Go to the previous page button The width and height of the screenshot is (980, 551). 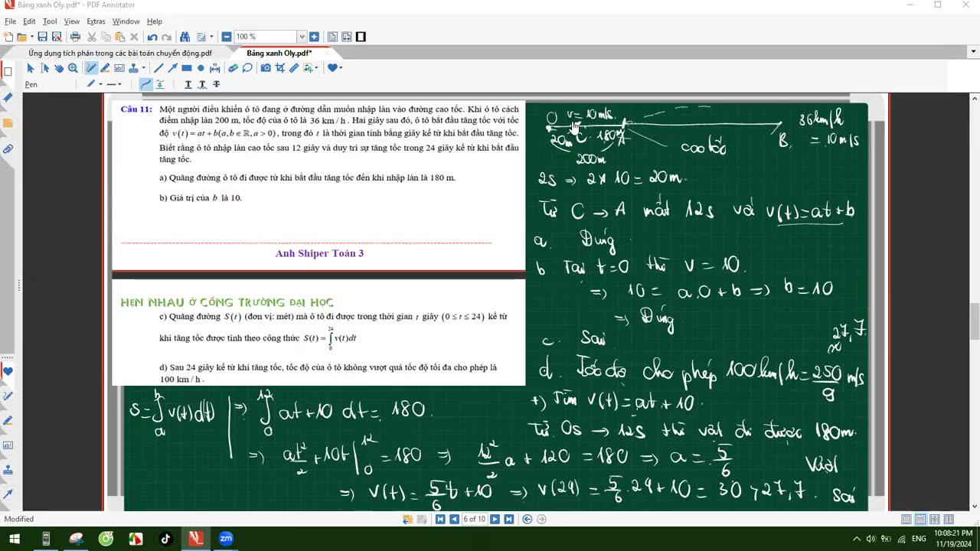point(454,519)
